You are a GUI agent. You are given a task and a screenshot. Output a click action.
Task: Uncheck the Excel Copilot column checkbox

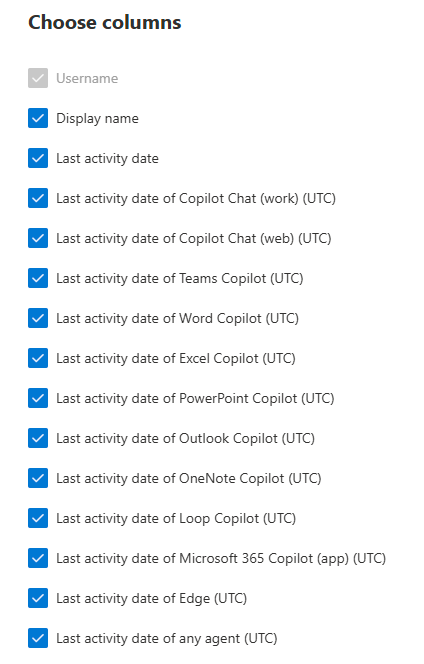(x=38, y=358)
